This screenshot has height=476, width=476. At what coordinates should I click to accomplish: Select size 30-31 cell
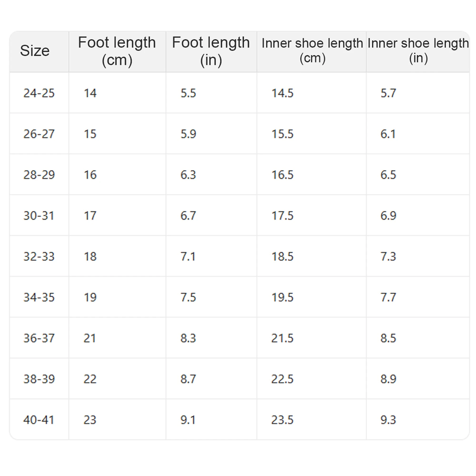(39, 216)
